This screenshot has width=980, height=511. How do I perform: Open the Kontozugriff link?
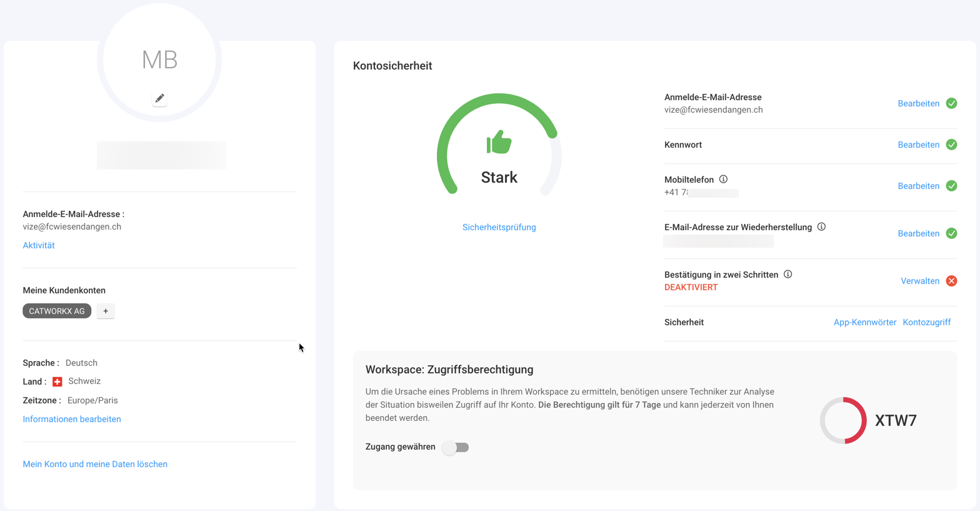[x=926, y=322]
